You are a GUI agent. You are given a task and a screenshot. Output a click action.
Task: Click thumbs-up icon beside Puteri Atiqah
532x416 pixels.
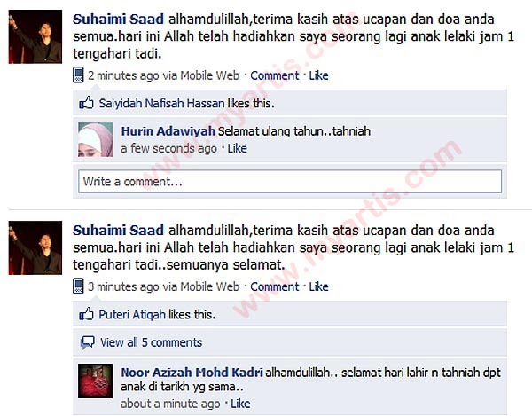click(86, 314)
